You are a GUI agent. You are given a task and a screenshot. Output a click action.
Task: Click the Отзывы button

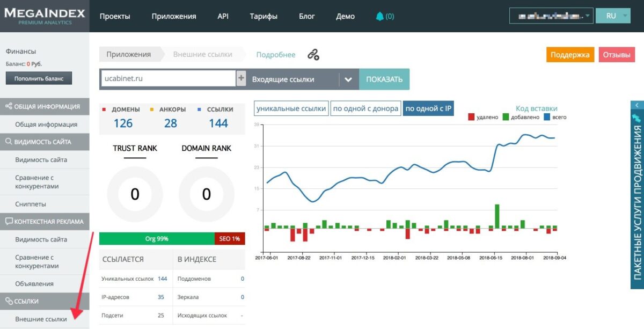click(616, 55)
